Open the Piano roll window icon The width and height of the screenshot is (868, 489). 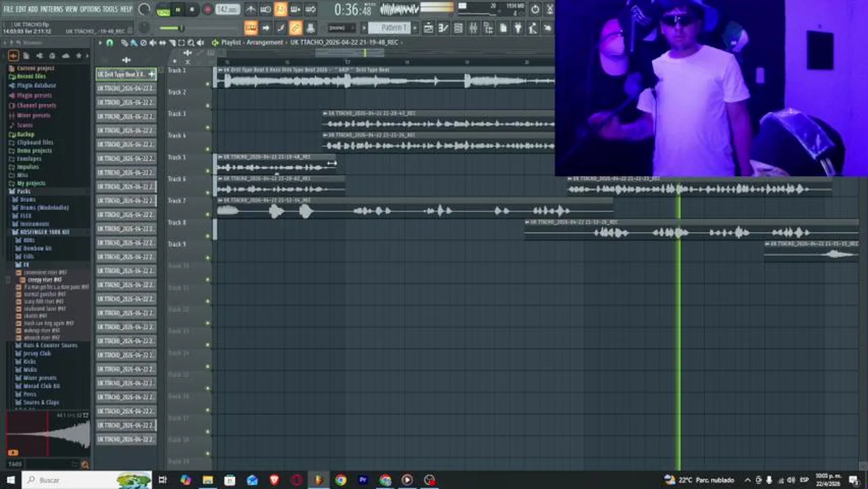pos(442,28)
